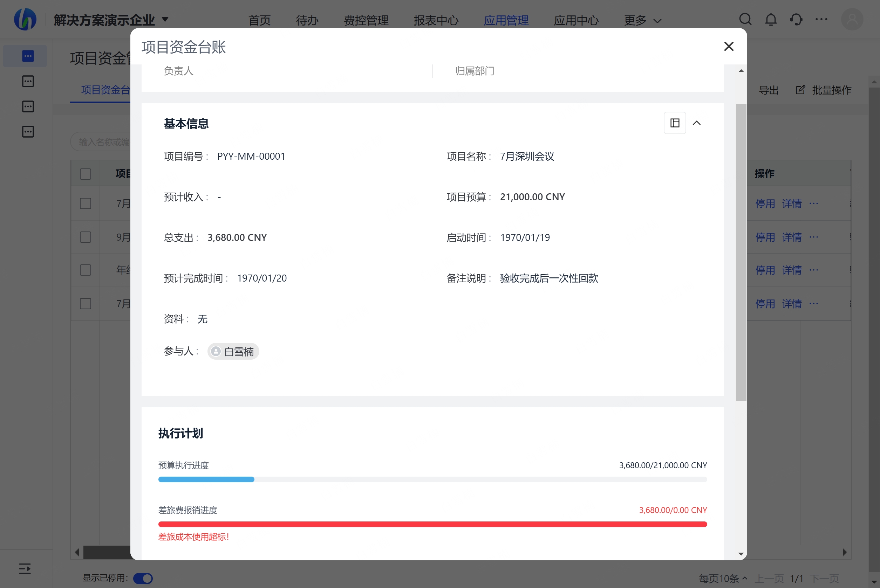
Task: Click 详情 link in first row
Action: click(x=791, y=203)
